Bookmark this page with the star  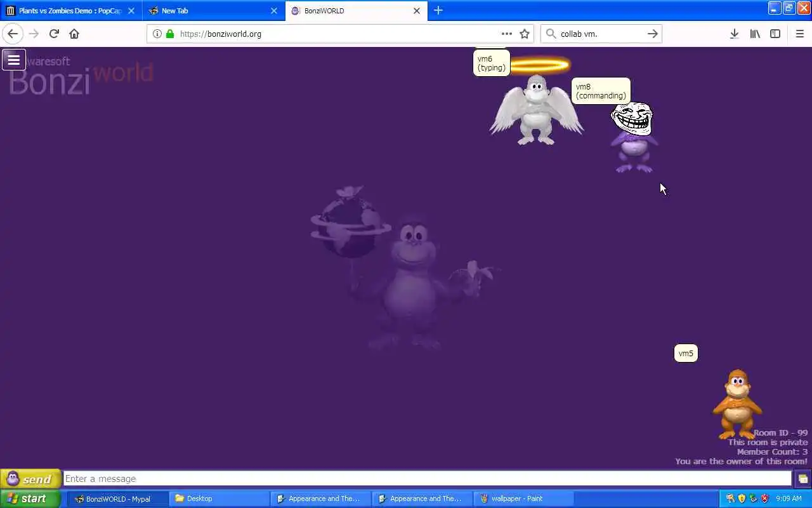525,34
